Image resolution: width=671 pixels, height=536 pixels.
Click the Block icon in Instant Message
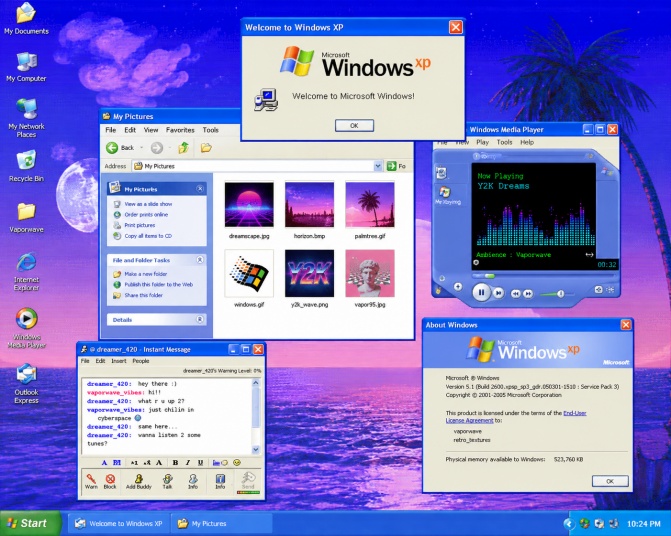point(110,481)
